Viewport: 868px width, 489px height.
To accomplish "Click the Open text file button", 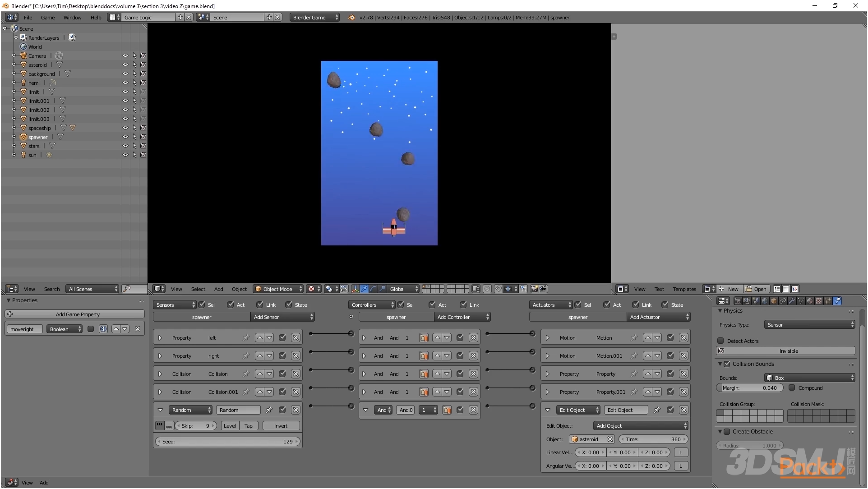I will (x=756, y=289).
